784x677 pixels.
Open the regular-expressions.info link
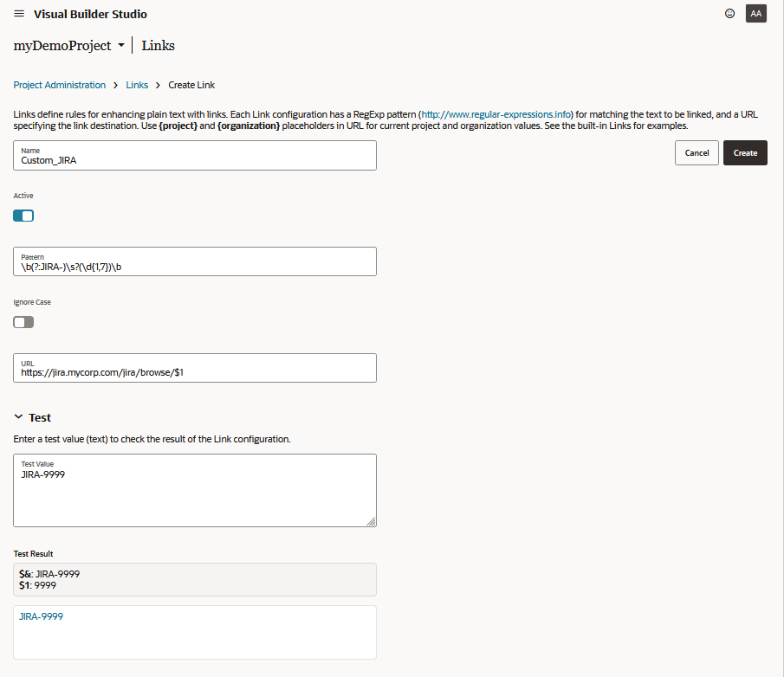coord(496,114)
